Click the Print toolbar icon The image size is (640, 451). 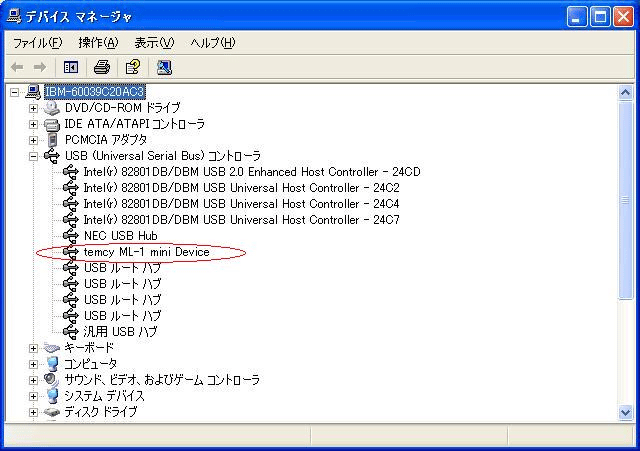tap(102, 67)
